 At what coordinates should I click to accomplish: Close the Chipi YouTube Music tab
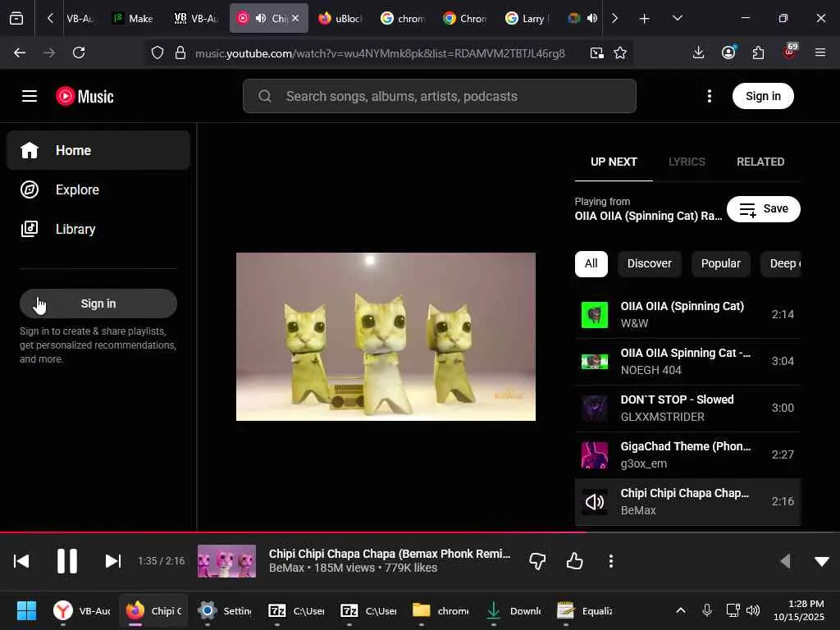(295, 18)
